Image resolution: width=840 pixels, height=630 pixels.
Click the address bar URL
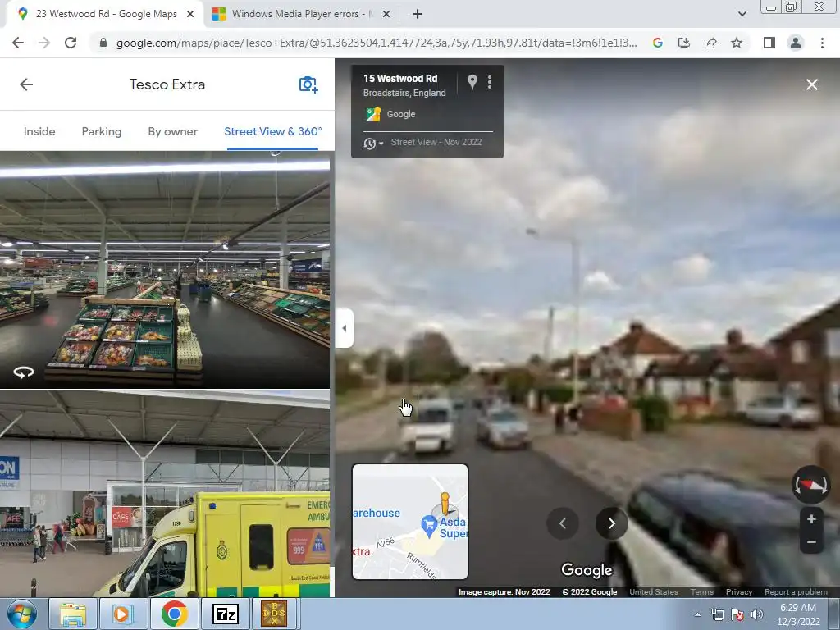[x=376, y=43]
